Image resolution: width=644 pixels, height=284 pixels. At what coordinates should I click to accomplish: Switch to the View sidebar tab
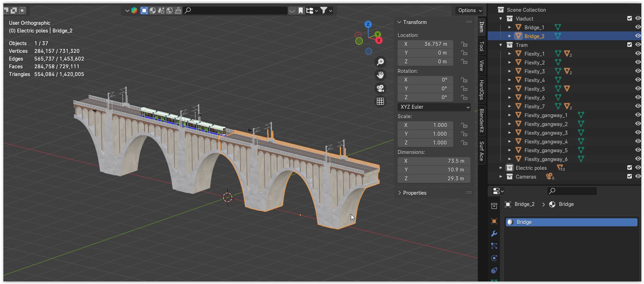[x=482, y=66]
